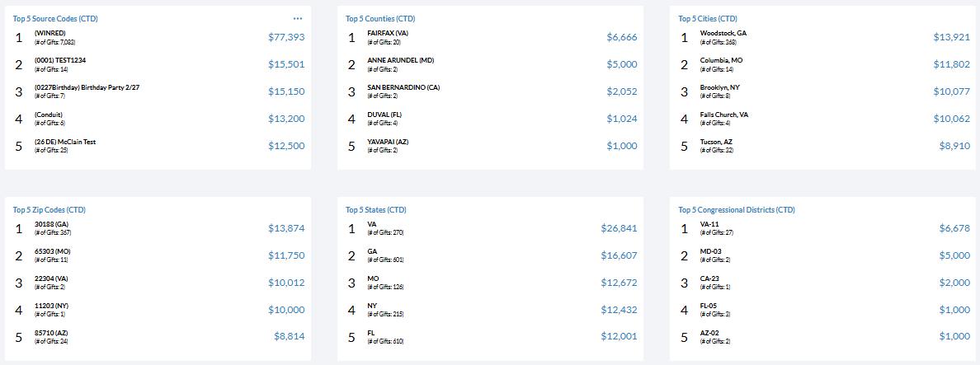The width and height of the screenshot is (980, 365).
Task: Click the $6,678 VA-11 district amount
Action: 954,228
